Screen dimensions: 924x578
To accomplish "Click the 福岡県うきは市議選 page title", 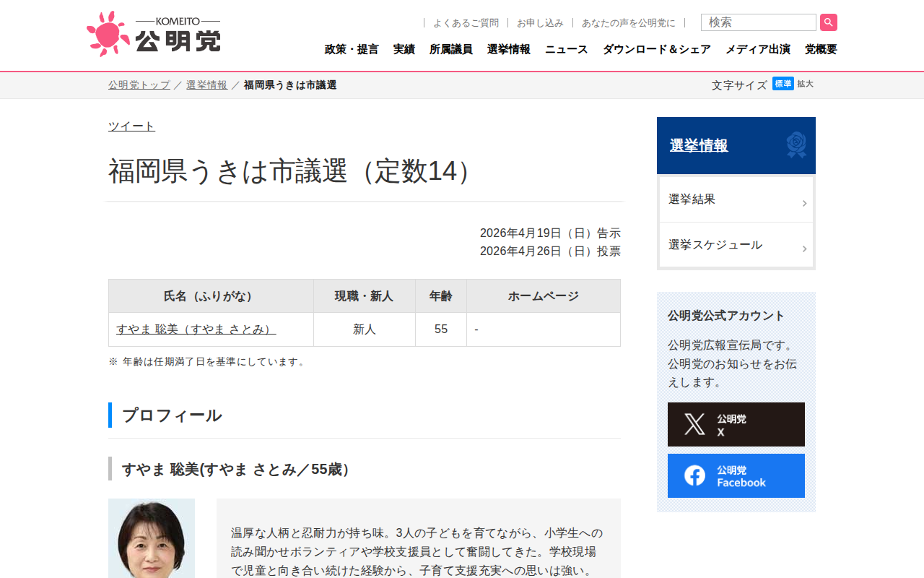I will (x=289, y=171).
